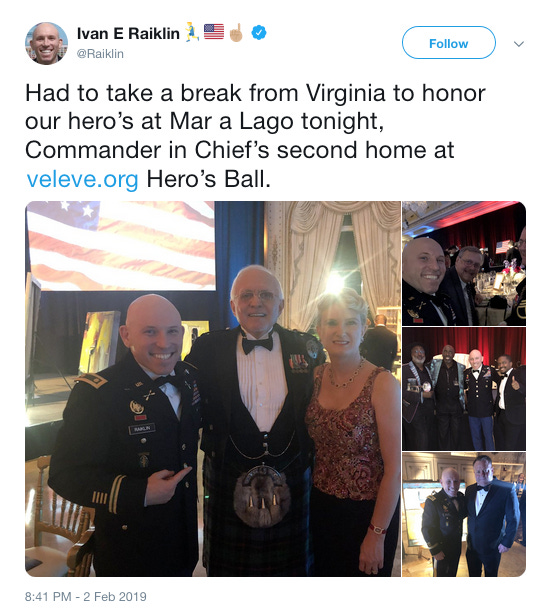Click the American flag backdrop in photo

pyautogui.click(x=121, y=246)
